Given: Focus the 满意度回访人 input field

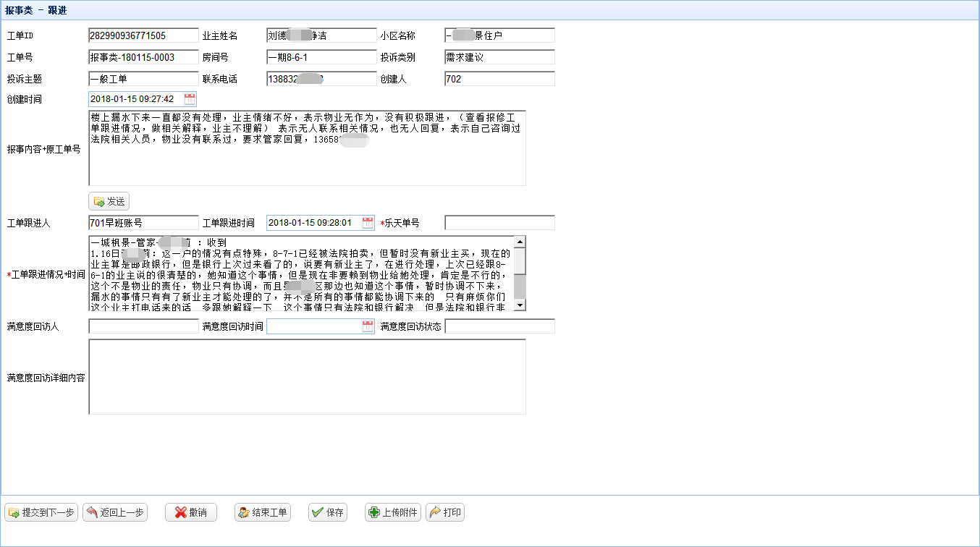Looking at the screenshot, I should [143, 327].
